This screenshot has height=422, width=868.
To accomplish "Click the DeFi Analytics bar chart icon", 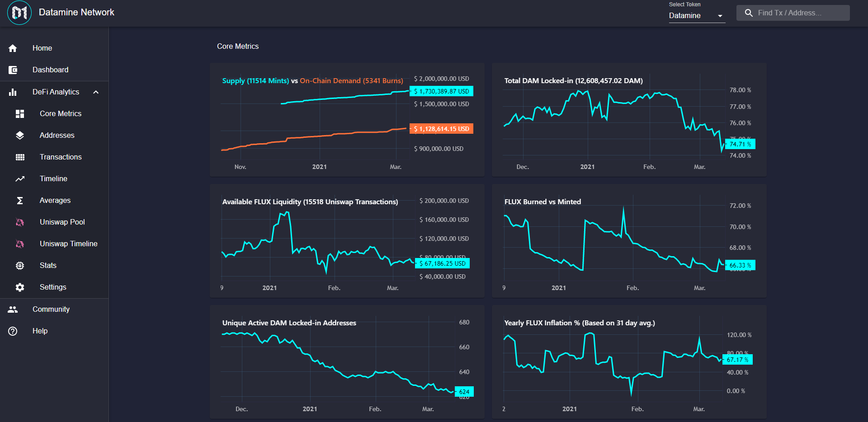I will [x=13, y=92].
